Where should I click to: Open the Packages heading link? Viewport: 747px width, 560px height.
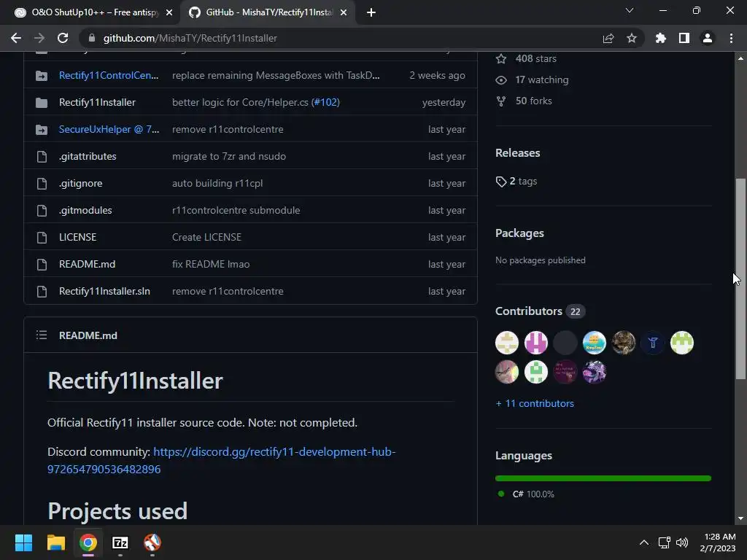click(x=519, y=233)
